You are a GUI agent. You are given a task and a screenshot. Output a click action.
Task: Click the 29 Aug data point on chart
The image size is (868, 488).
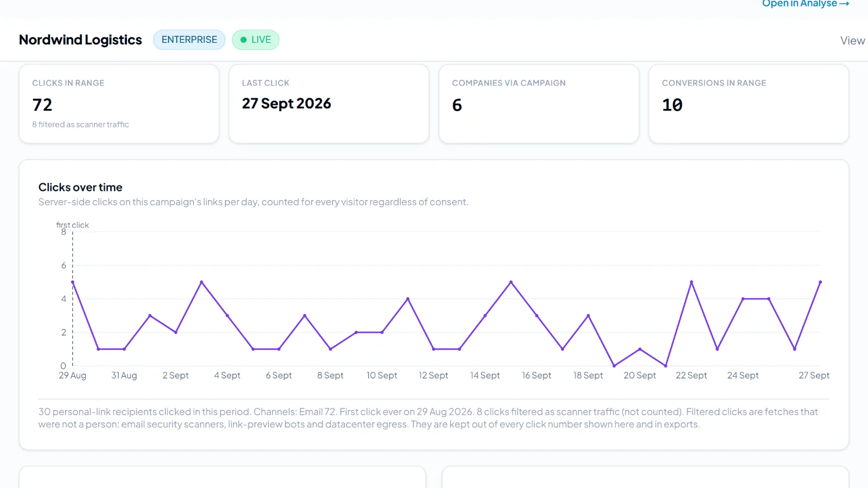coord(73,282)
